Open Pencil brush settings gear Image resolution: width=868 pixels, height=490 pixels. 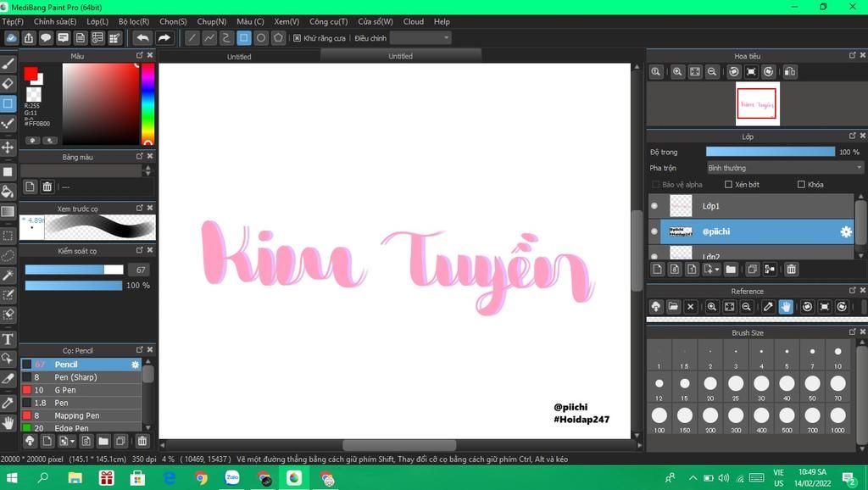(135, 365)
